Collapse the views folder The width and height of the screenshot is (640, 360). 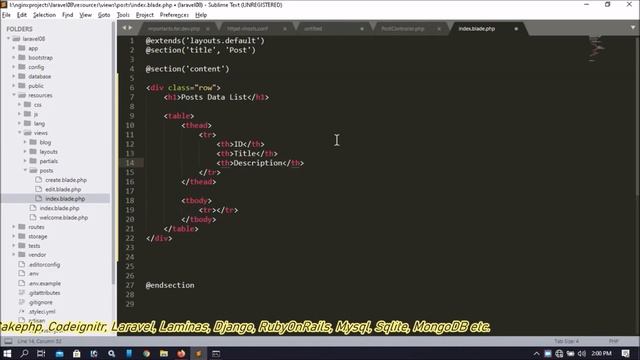[x=20, y=133]
